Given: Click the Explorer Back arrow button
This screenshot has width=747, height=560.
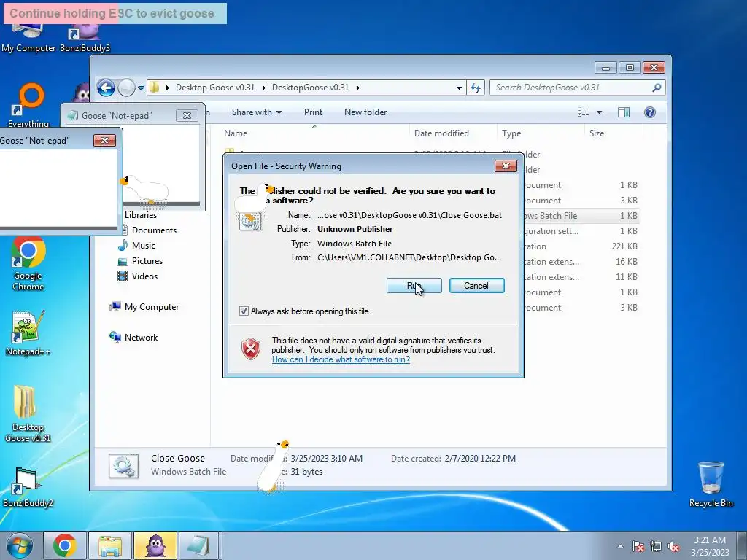Looking at the screenshot, I should [x=106, y=87].
